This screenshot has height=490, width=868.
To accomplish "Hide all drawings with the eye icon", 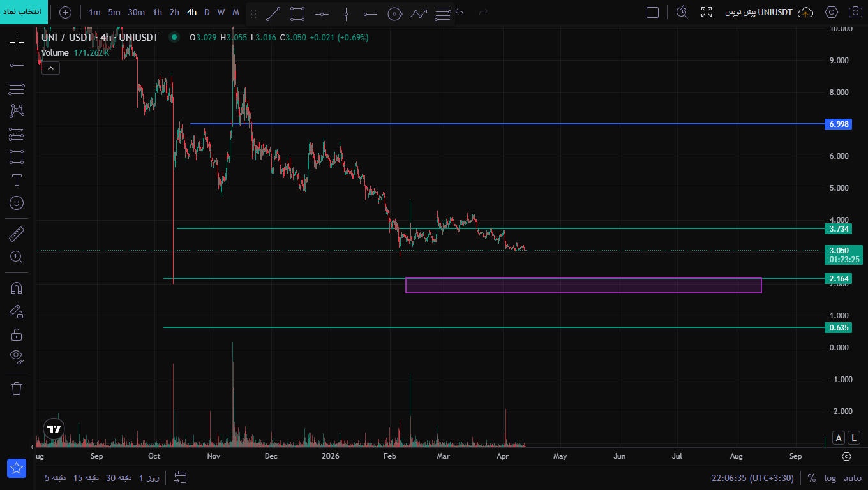I will tap(17, 357).
